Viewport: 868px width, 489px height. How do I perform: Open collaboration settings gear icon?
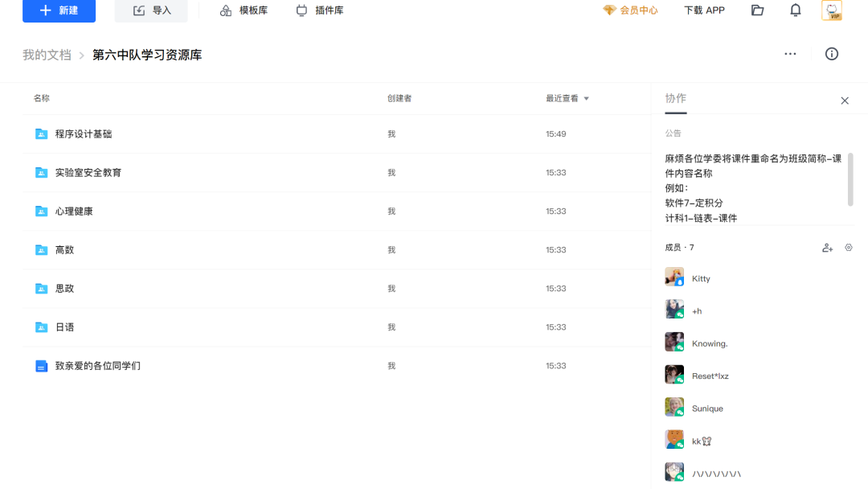pos(848,248)
